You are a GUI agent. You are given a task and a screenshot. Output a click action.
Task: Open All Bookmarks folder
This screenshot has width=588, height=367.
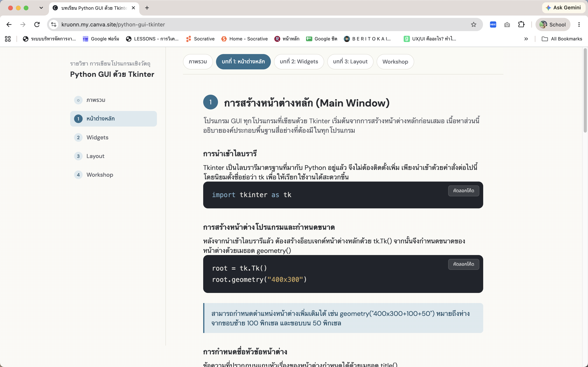[x=562, y=39]
